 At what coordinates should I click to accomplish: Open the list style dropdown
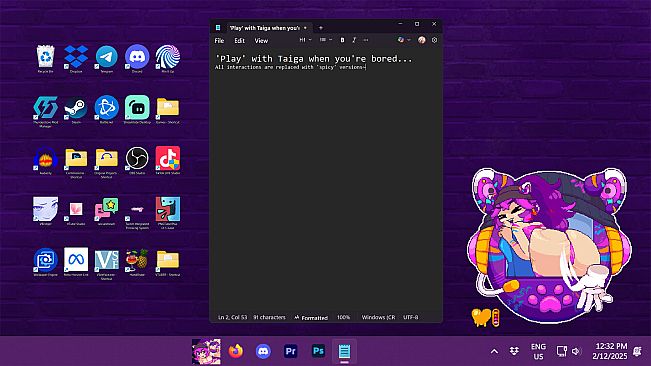[x=326, y=40]
